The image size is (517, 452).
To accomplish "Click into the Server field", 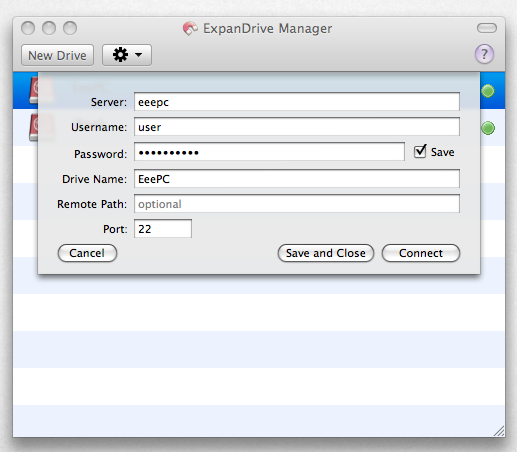I will pos(297,102).
